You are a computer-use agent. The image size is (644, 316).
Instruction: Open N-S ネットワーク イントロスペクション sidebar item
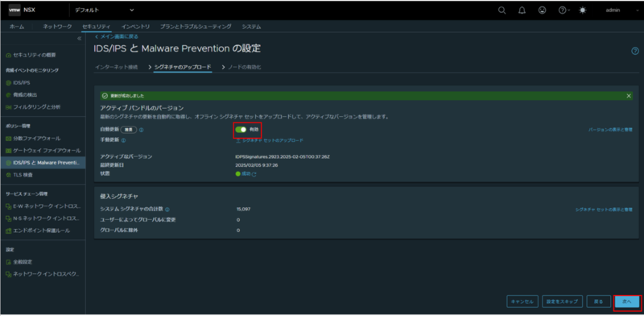pos(47,218)
